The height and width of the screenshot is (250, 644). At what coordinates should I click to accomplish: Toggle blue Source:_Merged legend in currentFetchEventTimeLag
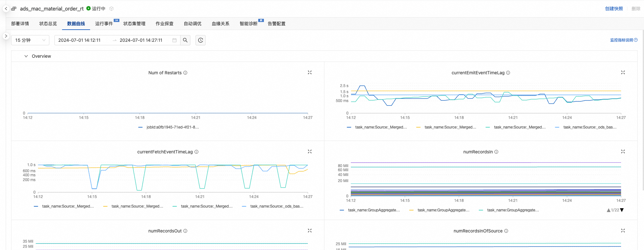[x=64, y=206]
